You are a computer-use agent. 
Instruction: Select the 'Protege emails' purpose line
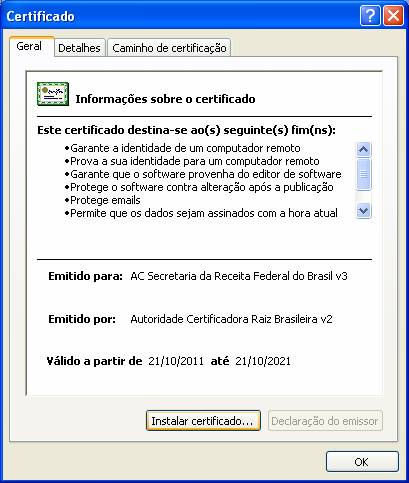coord(102,200)
